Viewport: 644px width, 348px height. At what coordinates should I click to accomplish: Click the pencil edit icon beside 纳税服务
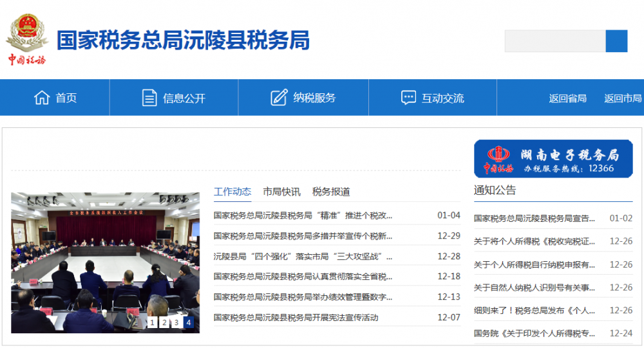point(279,98)
